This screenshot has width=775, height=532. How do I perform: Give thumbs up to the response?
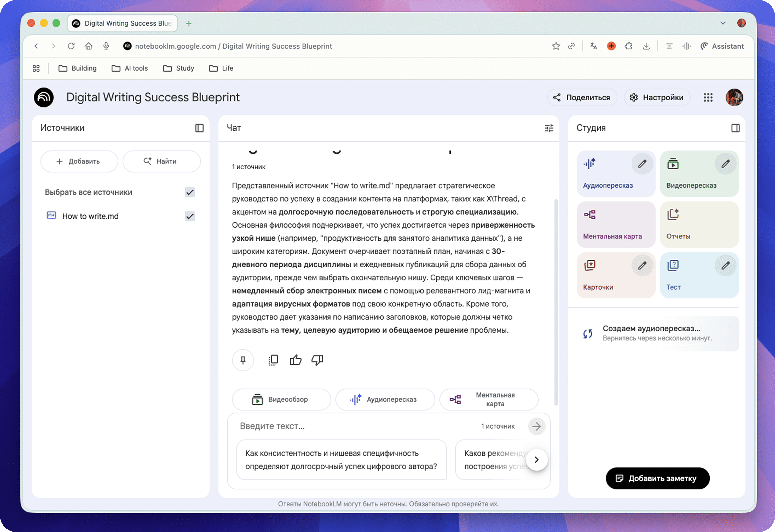click(x=295, y=360)
